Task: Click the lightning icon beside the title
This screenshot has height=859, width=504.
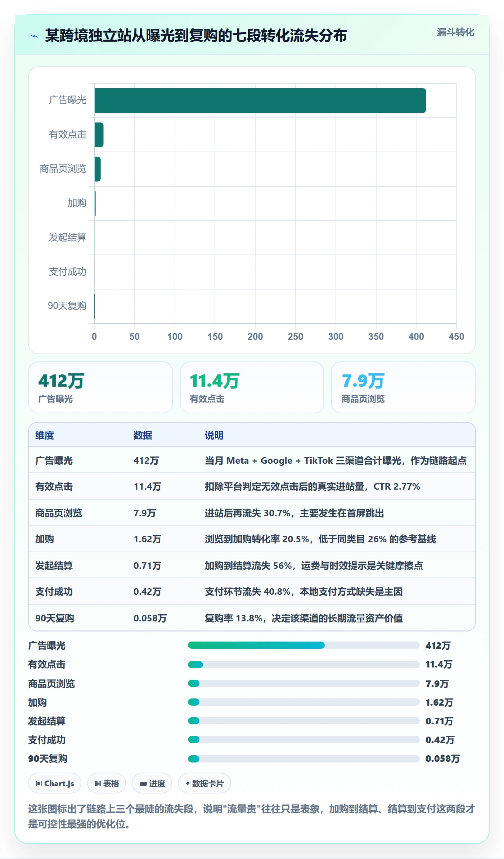Action: pyautogui.click(x=34, y=36)
